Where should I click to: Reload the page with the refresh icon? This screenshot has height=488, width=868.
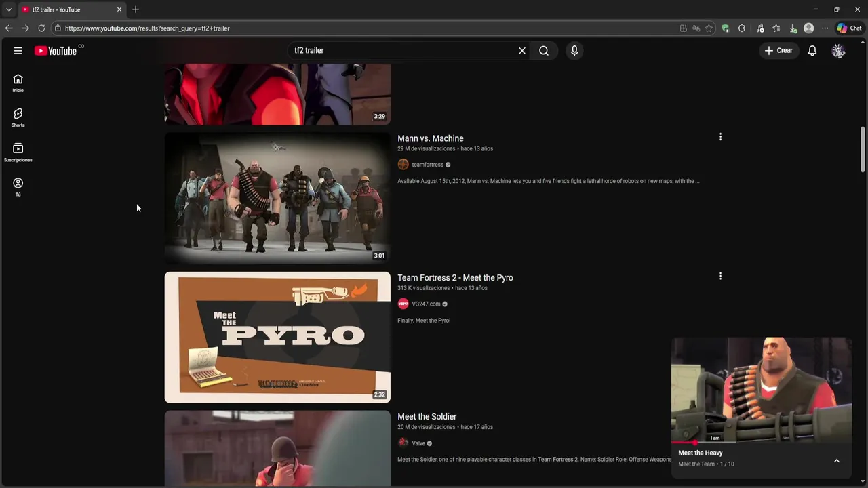pos(41,28)
